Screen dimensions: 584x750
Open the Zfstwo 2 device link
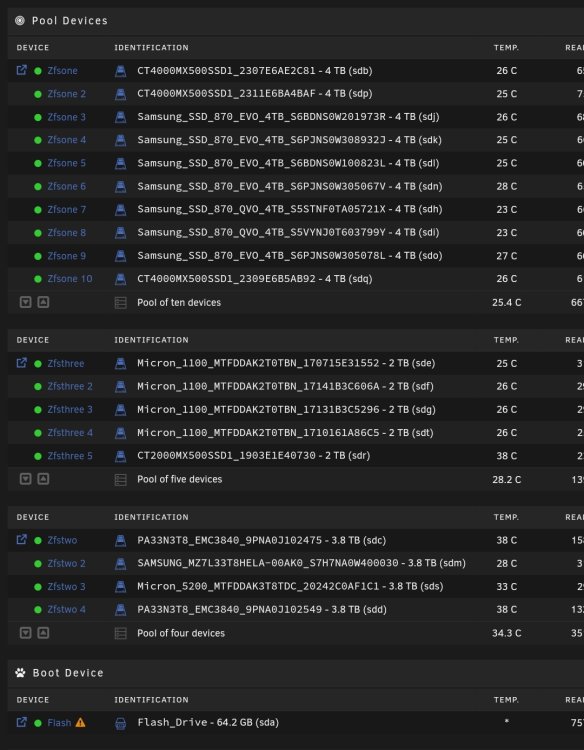[x=66, y=563]
